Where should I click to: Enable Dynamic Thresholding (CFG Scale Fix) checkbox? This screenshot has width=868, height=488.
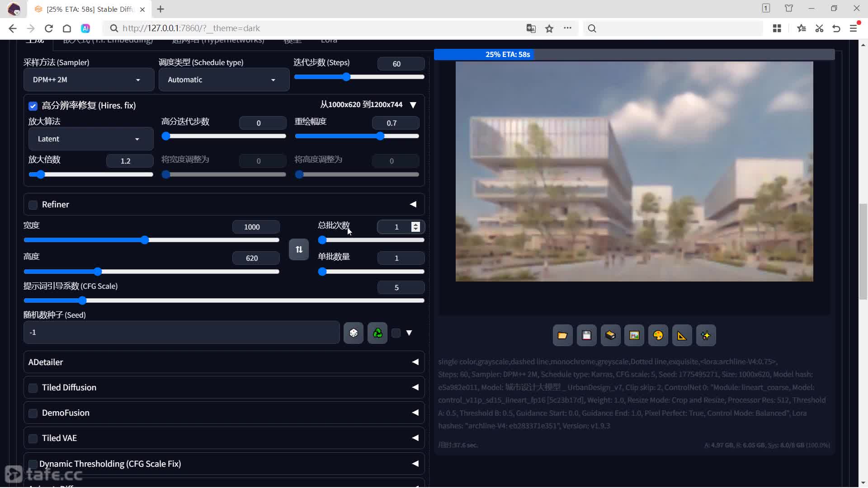coord(33,465)
